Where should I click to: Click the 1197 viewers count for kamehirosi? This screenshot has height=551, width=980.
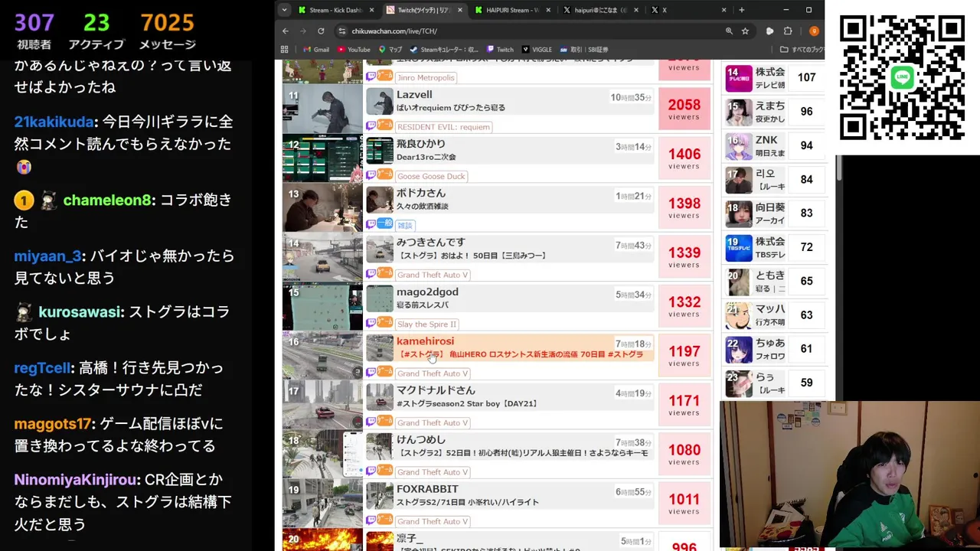tap(684, 356)
